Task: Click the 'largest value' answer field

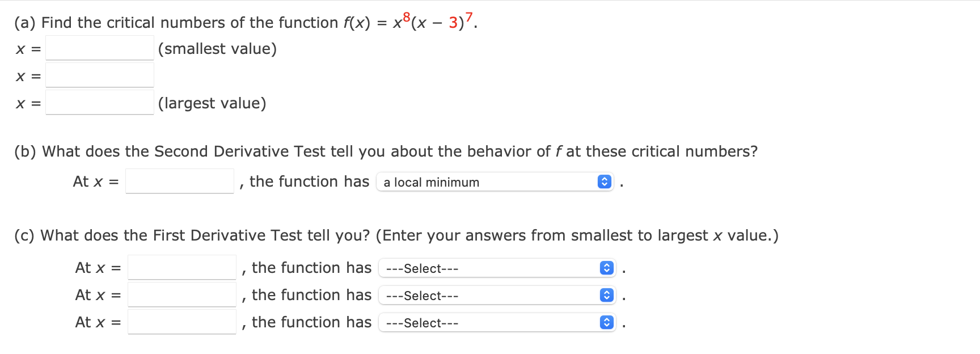Action: (100, 103)
